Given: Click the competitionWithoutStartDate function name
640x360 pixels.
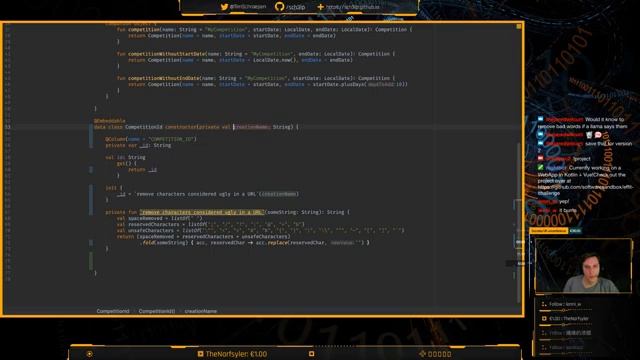Looking at the screenshot, I should tap(167, 54).
